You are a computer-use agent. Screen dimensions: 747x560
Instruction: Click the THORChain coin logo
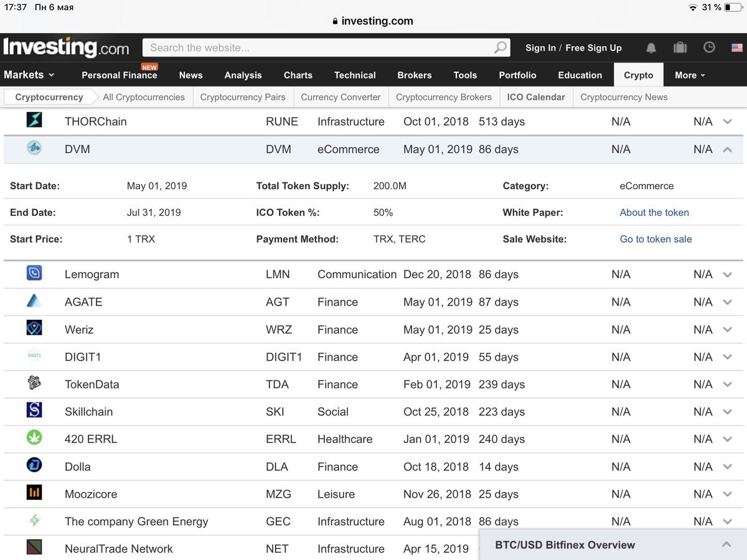pos(34,119)
